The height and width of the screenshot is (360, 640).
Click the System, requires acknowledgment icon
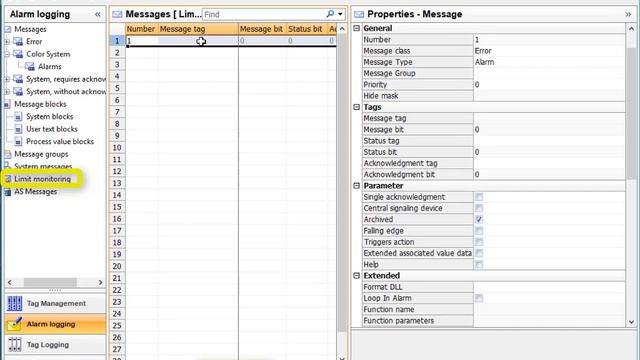coord(18,79)
